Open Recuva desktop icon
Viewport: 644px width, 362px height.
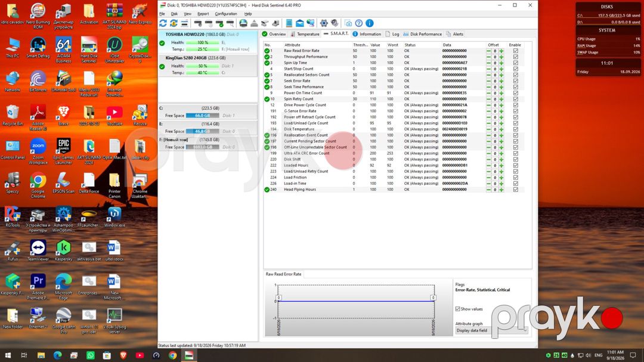[140, 115]
